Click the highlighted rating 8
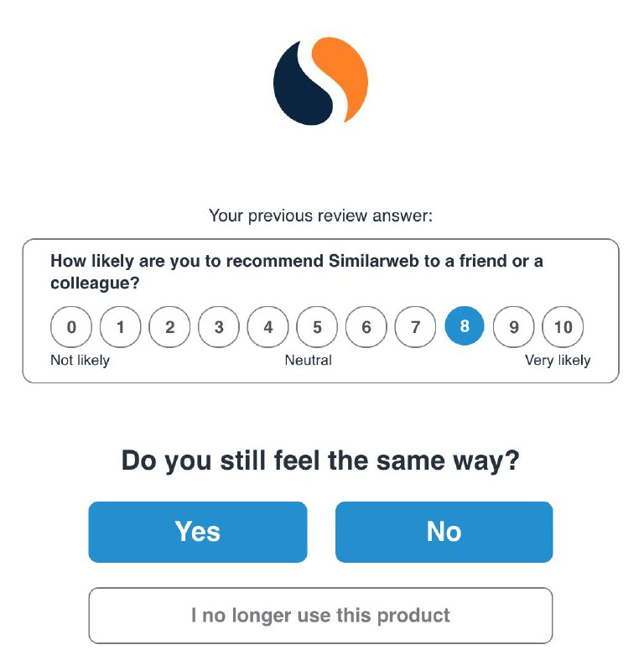This screenshot has width=644, height=671. (x=465, y=327)
